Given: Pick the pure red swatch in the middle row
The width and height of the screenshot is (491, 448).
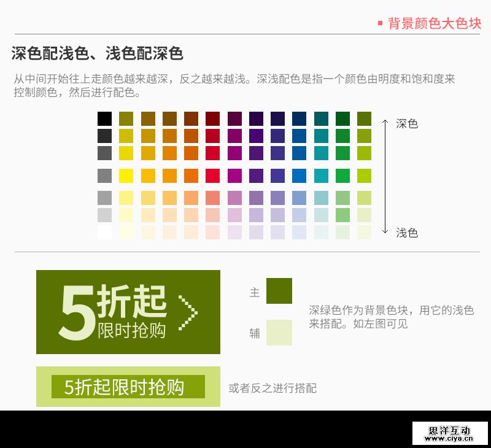Looking at the screenshot, I should (x=212, y=176).
